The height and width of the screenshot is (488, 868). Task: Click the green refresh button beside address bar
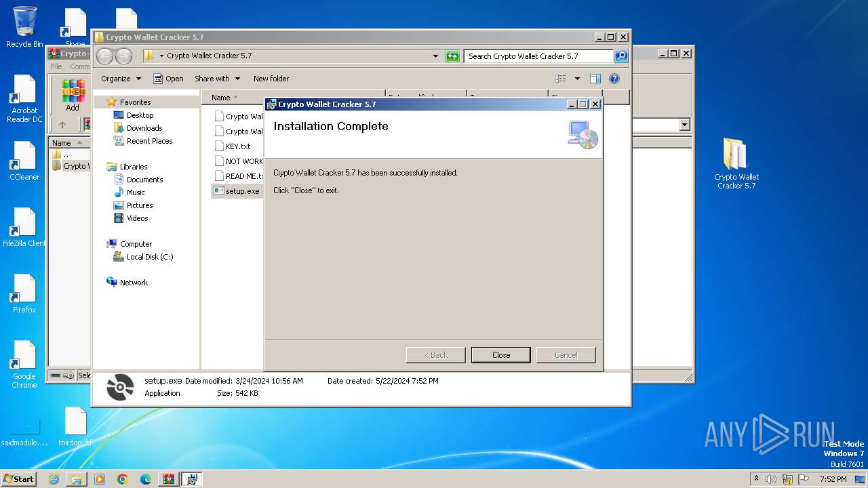452,56
